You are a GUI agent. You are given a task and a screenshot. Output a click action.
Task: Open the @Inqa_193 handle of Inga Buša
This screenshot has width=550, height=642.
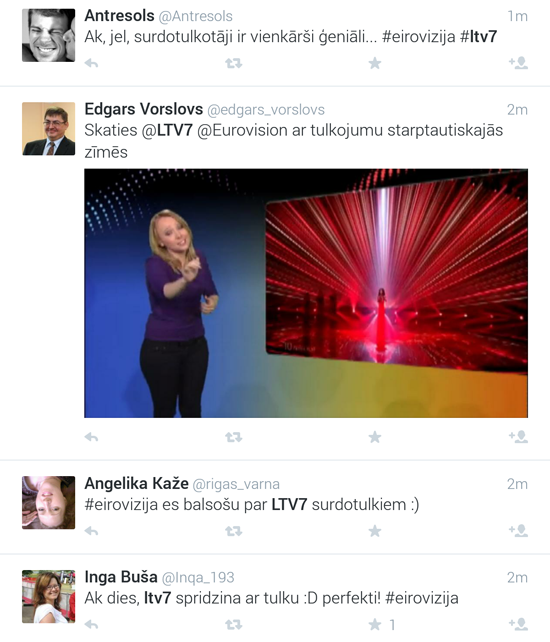pos(198,578)
